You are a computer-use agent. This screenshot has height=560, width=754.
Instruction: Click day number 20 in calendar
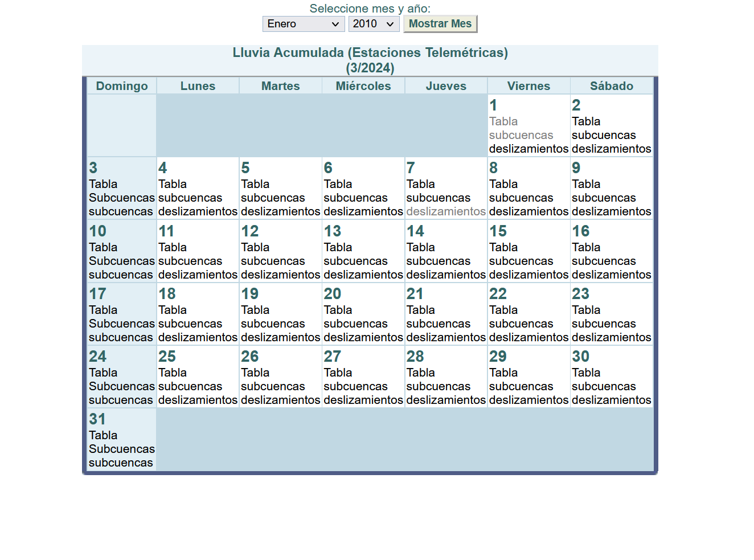(x=333, y=294)
